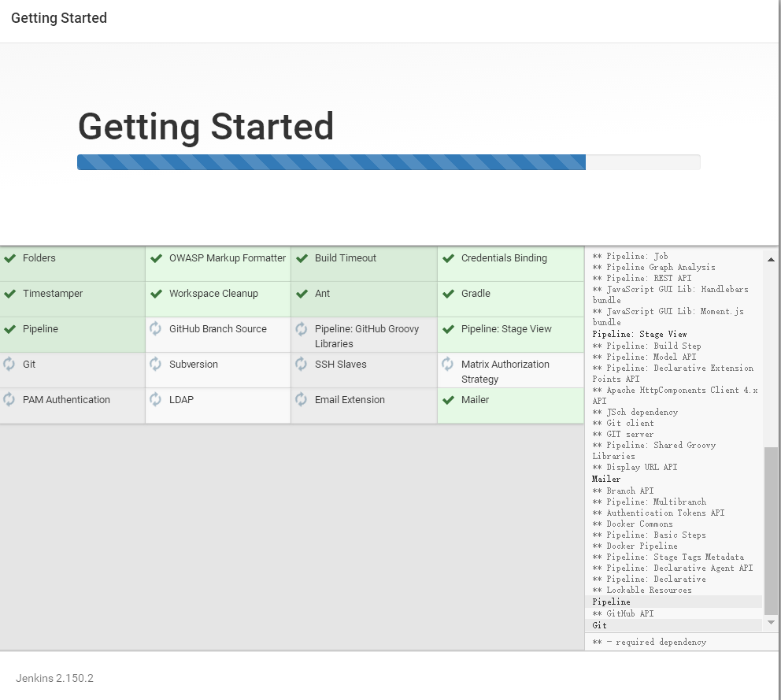Click the Gradle checkmark icon

448,294
